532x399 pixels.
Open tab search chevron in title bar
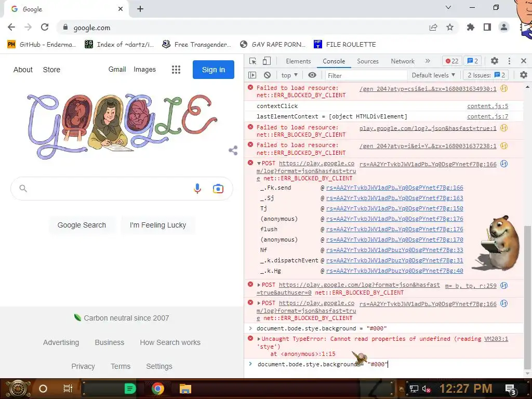point(448,7)
